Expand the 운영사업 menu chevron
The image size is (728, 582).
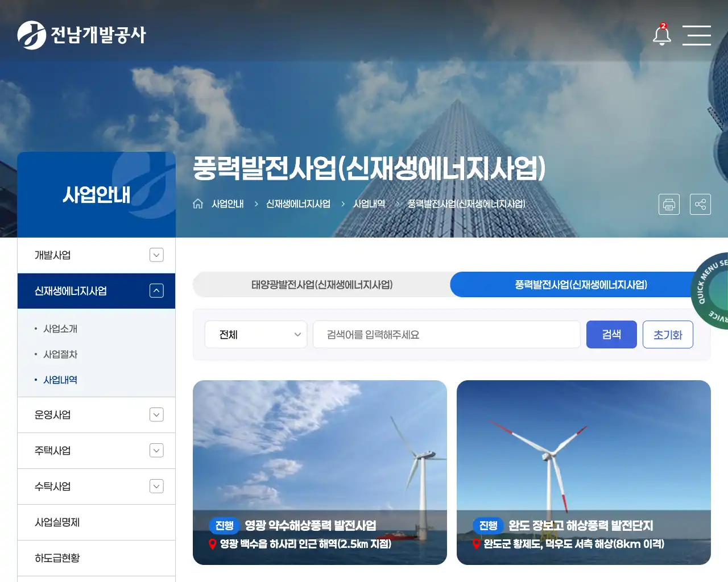click(x=156, y=415)
